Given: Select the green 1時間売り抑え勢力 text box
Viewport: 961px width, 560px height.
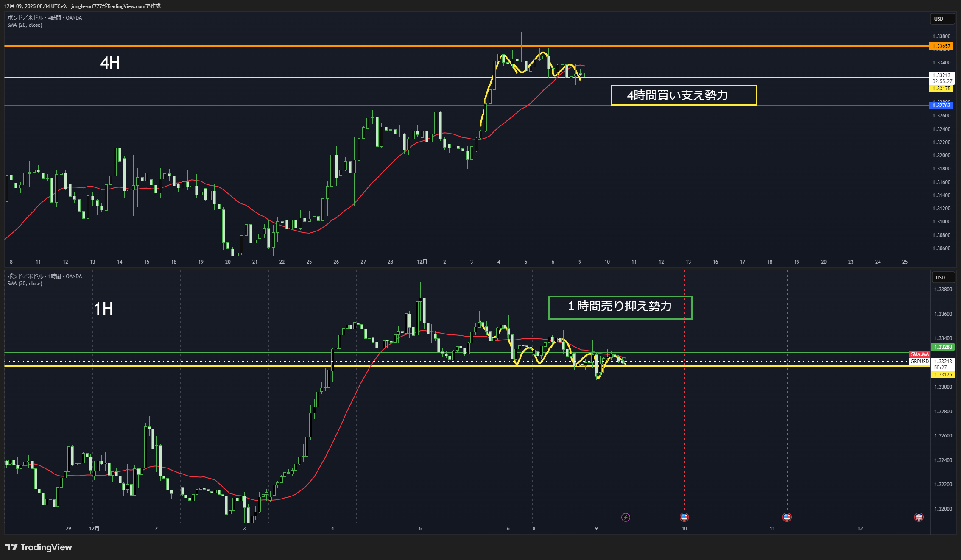Looking at the screenshot, I should [x=620, y=307].
